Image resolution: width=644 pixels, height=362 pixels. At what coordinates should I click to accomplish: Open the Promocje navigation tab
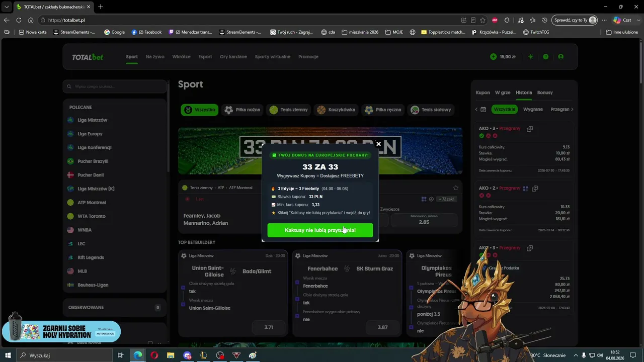coord(308,57)
